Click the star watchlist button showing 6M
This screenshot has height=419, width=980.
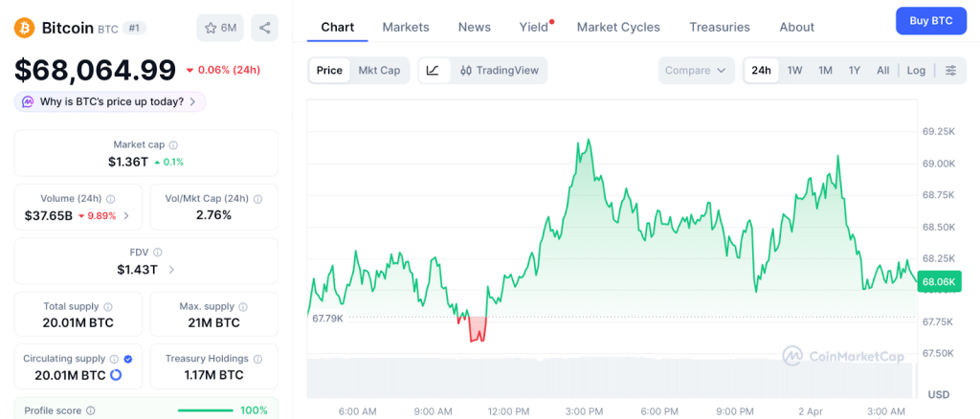click(220, 28)
